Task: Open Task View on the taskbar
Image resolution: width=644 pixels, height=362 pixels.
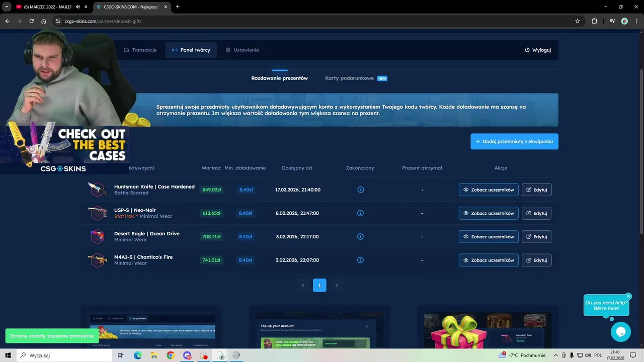Action: [x=121, y=355]
